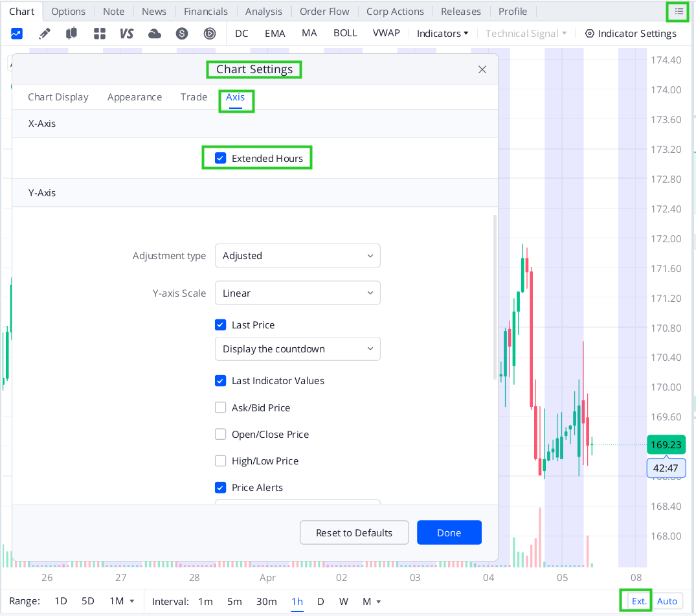This screenshot has width=696, height=616.
Task: Click the Reset to Defaults button
Action: pyautogui.click(x=354, y=532)
